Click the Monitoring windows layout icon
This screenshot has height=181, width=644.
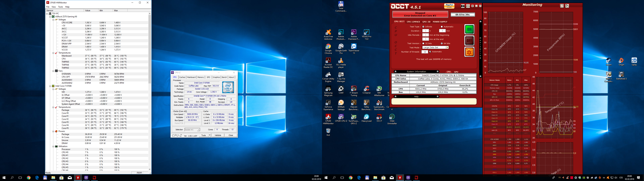point(567,6)
